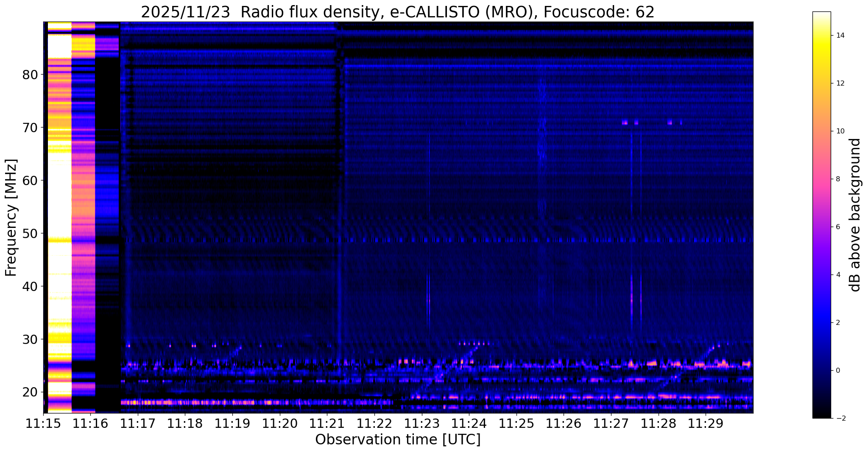Viewport: 868px width, 452px height.
Task: Click the plot title text with Focuscode 62
Action: (x=397, y=12)
